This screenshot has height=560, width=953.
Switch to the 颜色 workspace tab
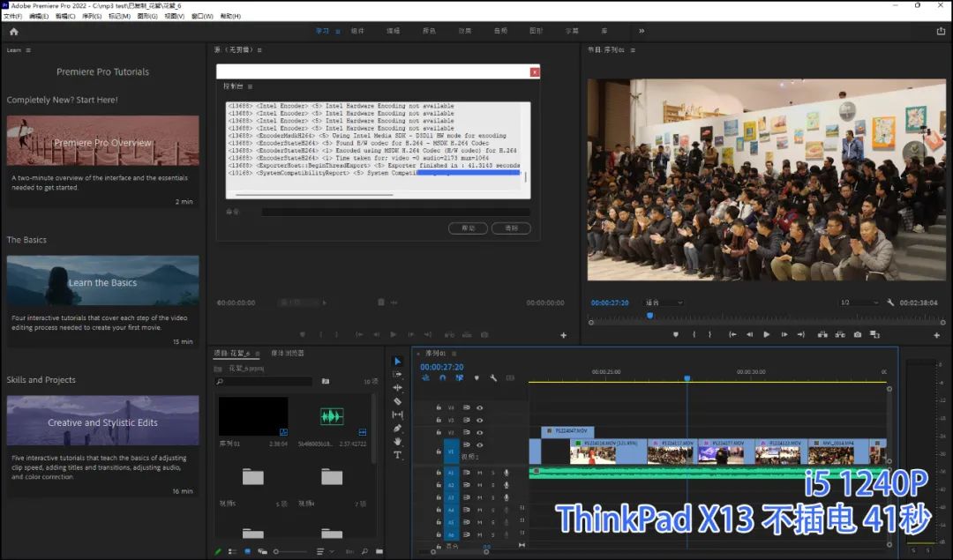point(429,31)
